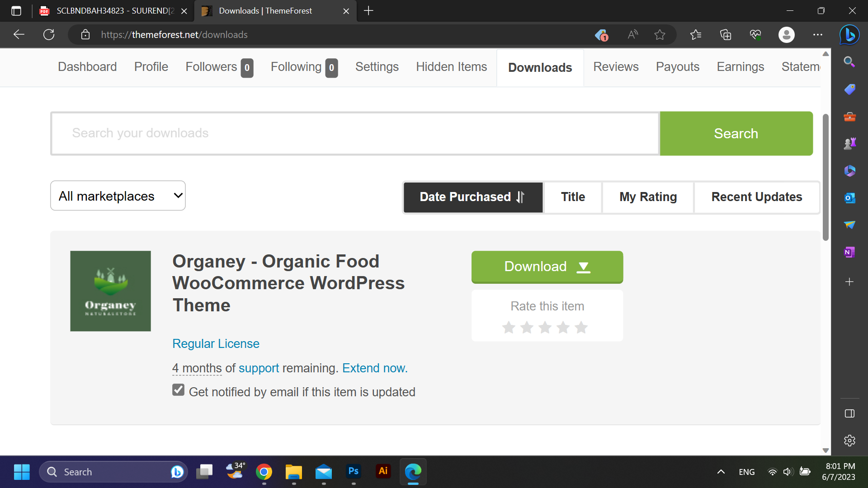
Task: Sort downloads by Date Purchased
Action: pos(473,197)
